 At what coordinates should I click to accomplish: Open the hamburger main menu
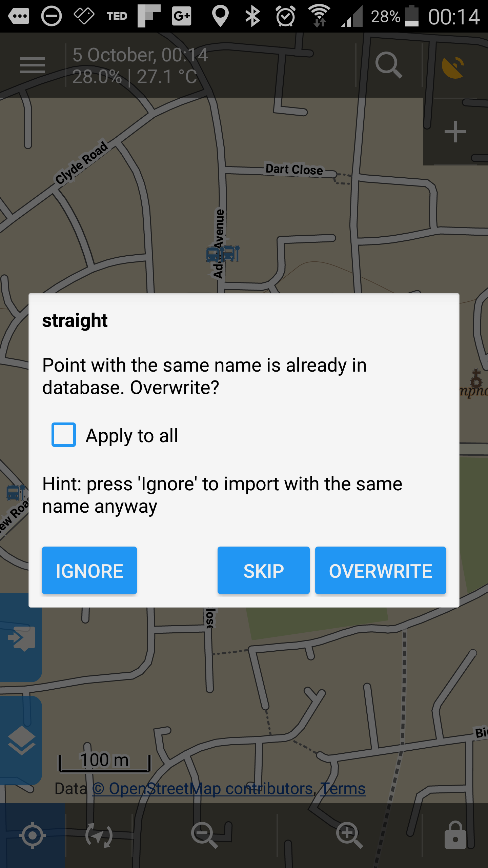[33, 65]
